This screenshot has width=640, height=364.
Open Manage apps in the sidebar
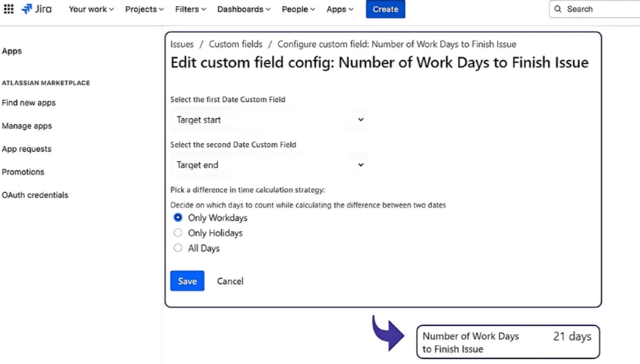27,126
